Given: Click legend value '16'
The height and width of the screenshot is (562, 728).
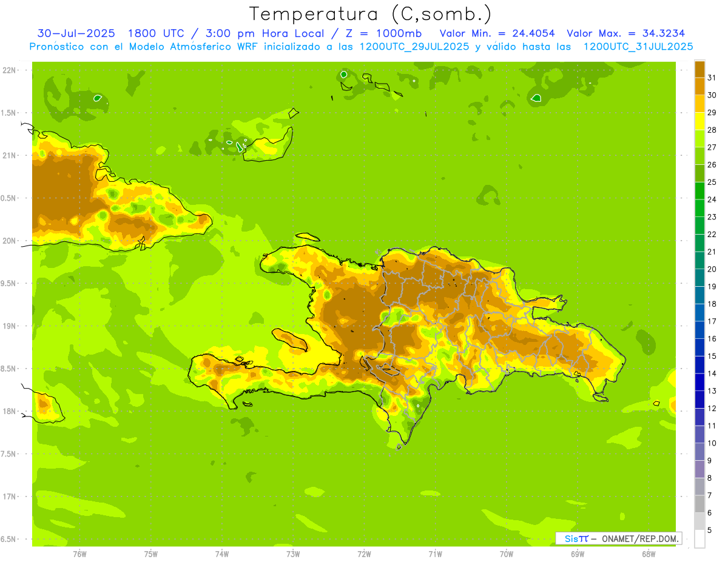Looking at the screenshot, I should [x=712, y=338].
